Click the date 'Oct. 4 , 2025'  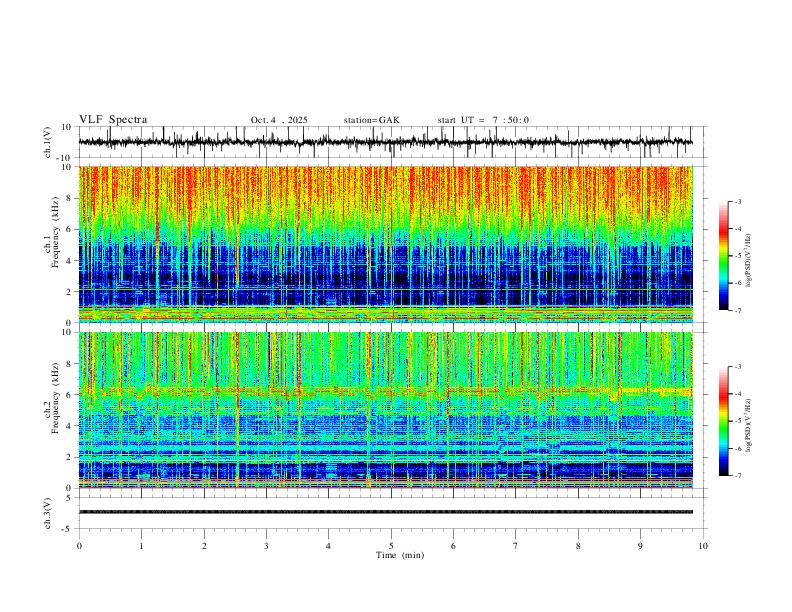click(279, 120)
